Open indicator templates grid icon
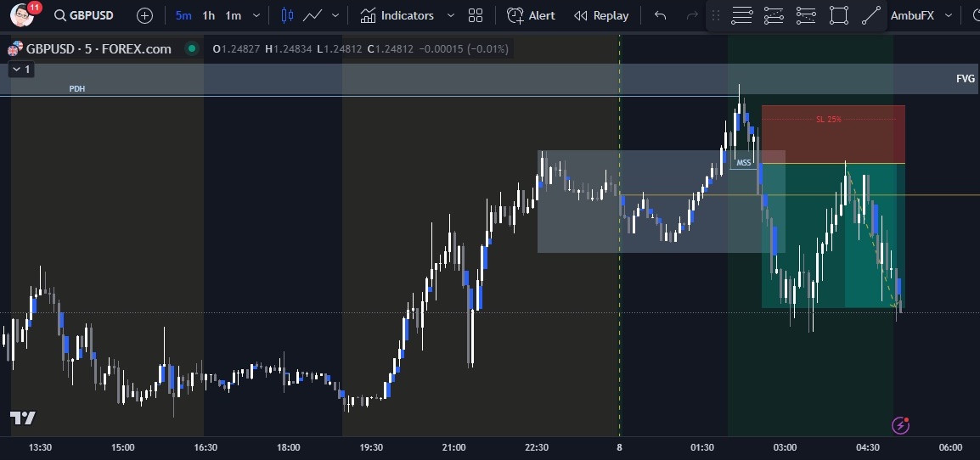 476,15
